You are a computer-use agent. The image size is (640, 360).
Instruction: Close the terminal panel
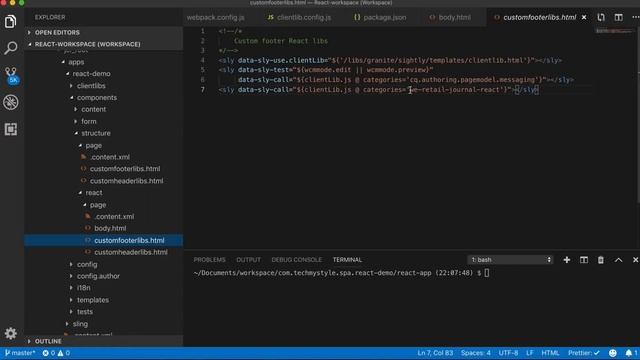coord(635,260)
